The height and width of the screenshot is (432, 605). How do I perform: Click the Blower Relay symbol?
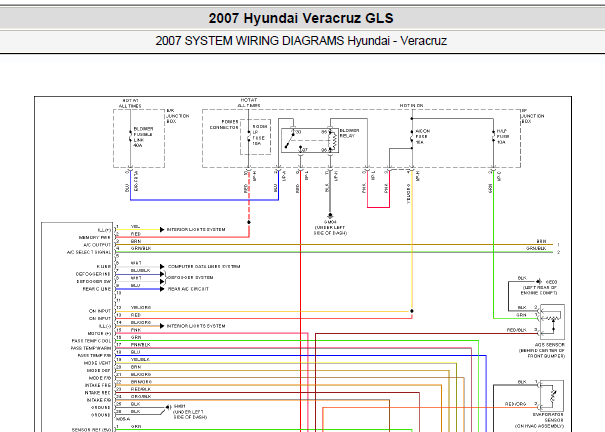tap(310, 140)
